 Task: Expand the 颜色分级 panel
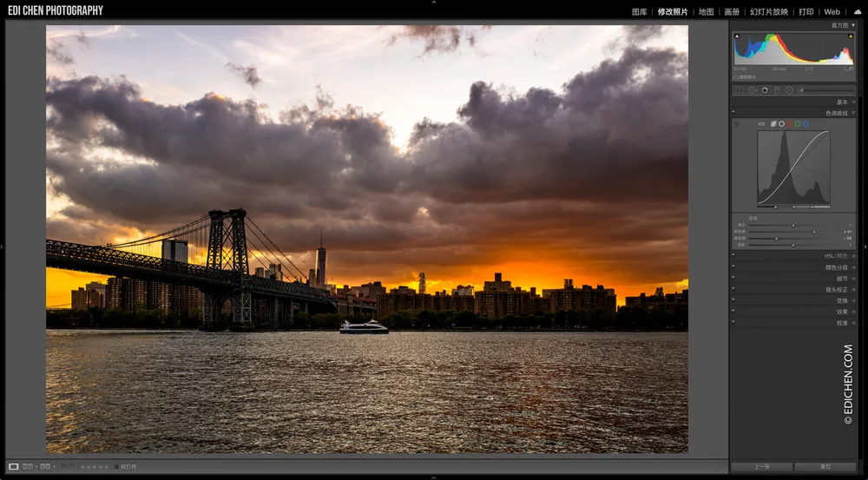click(x=853, y=267)
